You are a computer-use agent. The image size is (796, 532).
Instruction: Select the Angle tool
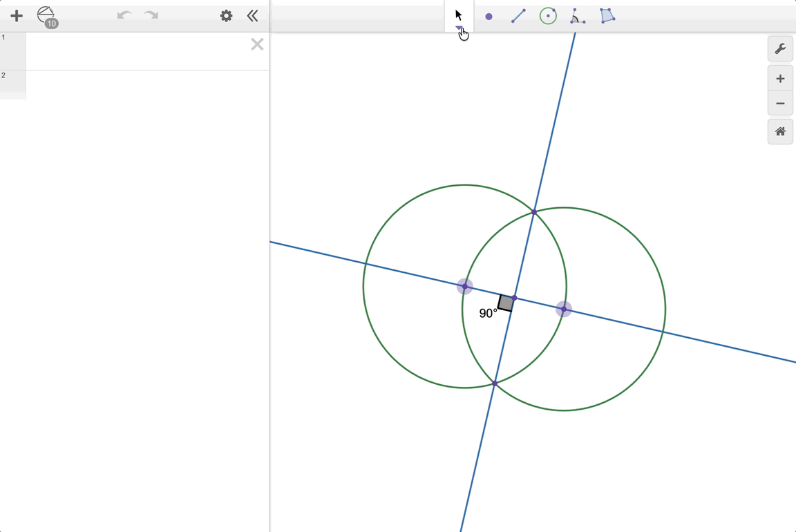tap(577, 16)
